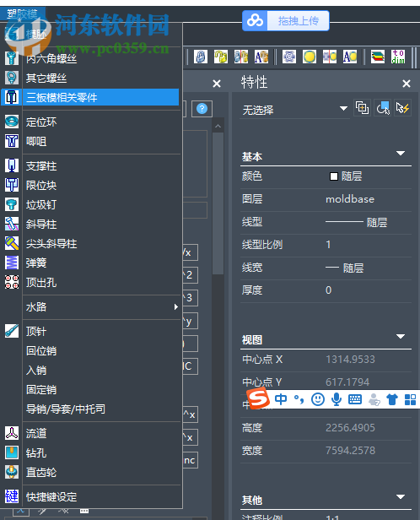Collapse the 基本 properties section
420x520 pixels.
(x=401, y=154)
